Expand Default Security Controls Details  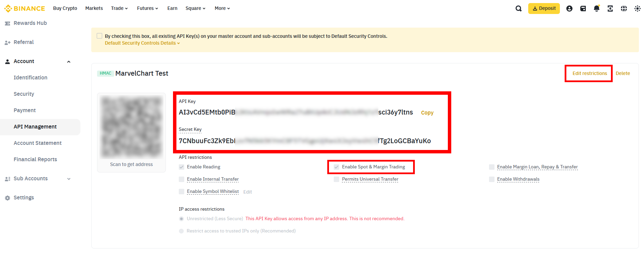point(142,43)
